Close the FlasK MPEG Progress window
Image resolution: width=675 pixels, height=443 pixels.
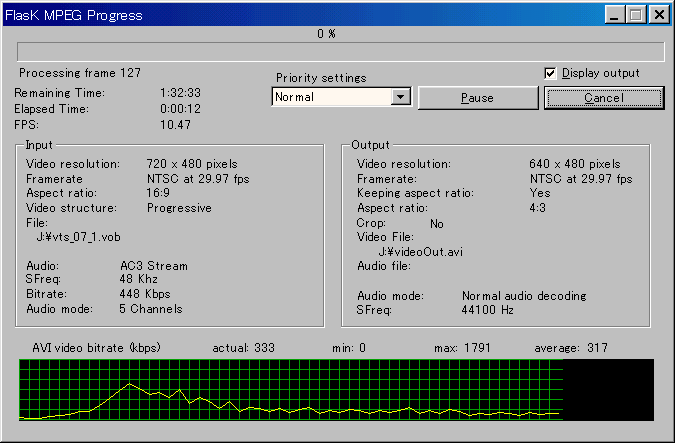(x=659, y=15)
